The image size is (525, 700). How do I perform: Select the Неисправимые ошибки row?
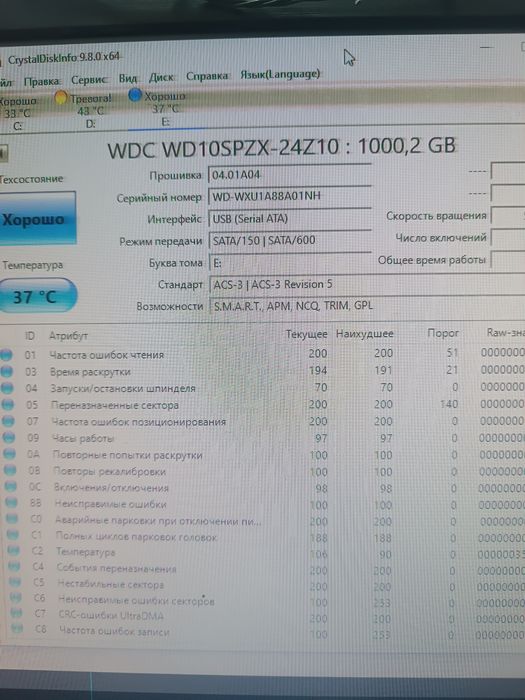click(262, 504)
